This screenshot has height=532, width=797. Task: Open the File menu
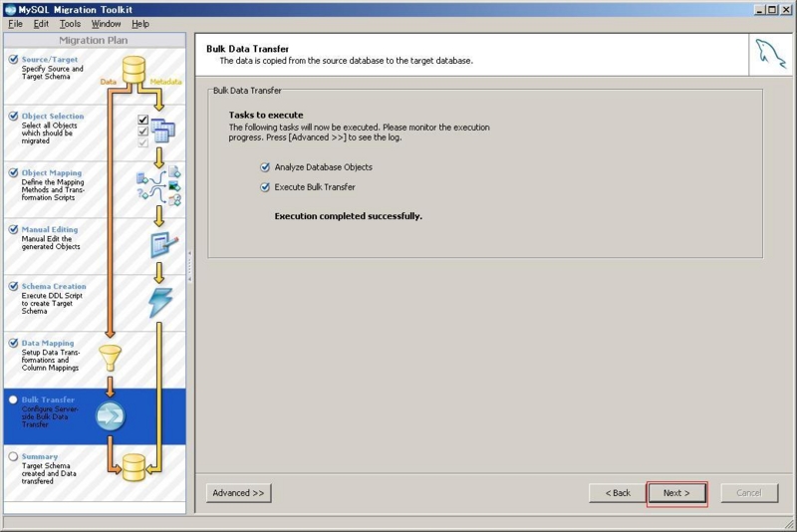point(15,24)
